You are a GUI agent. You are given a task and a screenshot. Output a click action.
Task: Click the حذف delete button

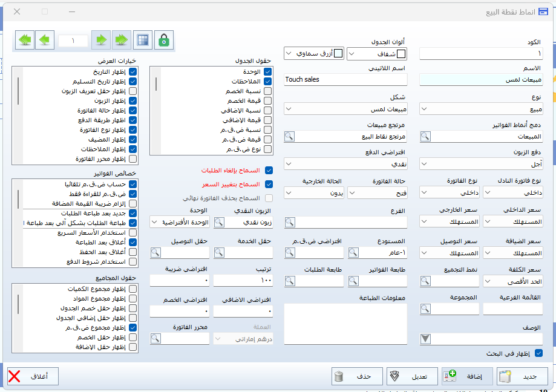(x=357, y=376)
